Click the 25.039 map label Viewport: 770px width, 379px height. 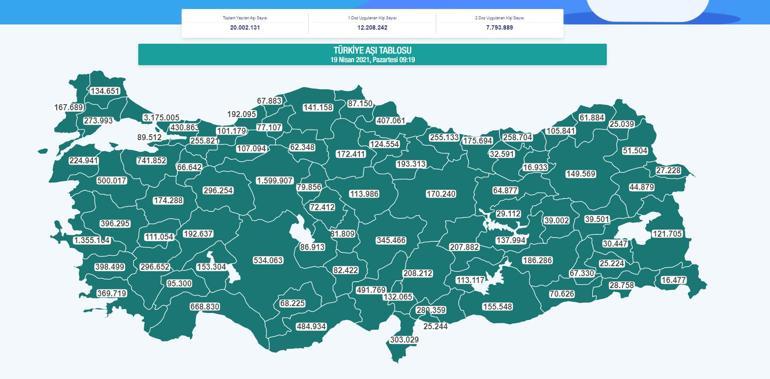coord(622,125)
